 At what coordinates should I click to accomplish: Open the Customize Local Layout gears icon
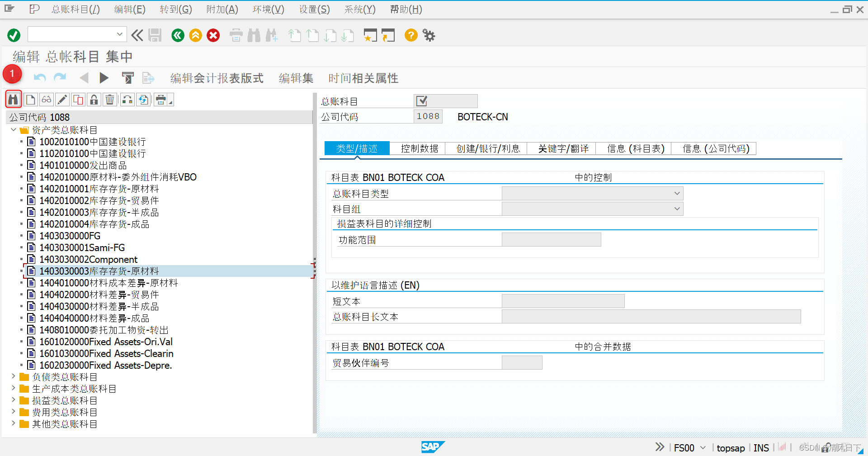429,35
